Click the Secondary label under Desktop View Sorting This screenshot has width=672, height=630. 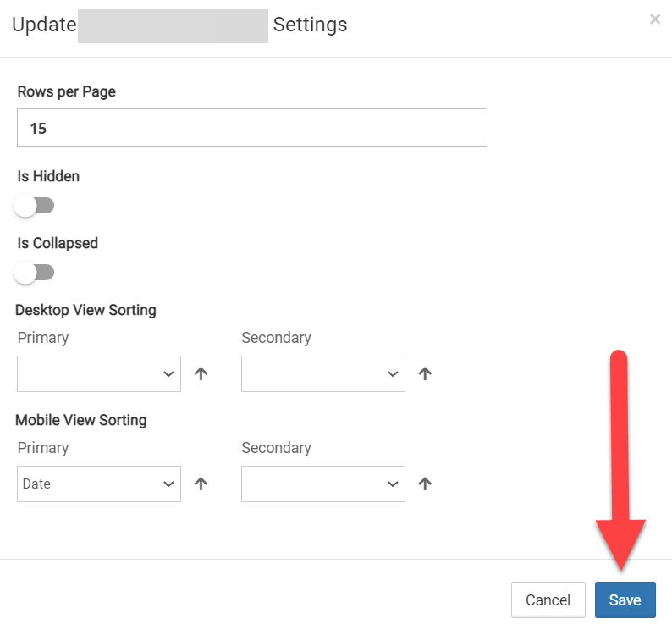coord(276,338)
